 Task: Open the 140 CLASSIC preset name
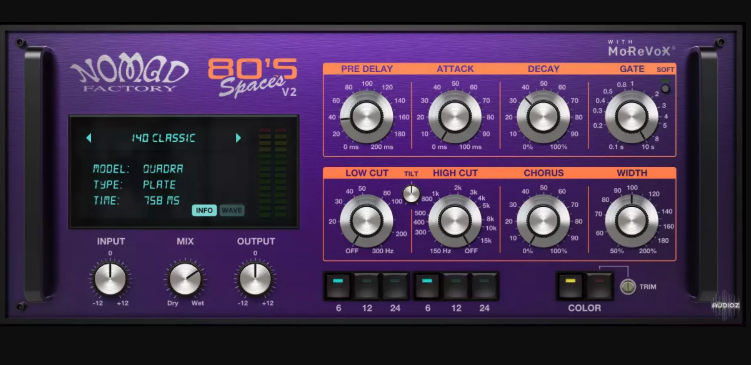click(163, 138)
